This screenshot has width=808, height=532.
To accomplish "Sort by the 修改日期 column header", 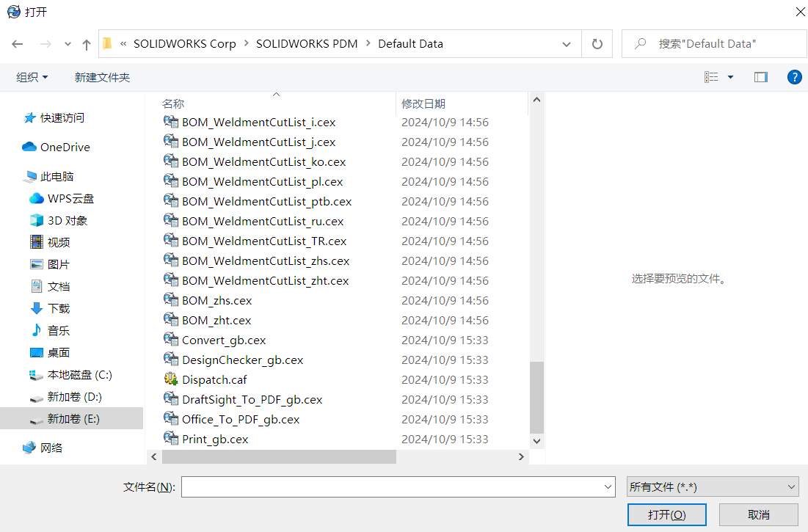I will 423,104.
